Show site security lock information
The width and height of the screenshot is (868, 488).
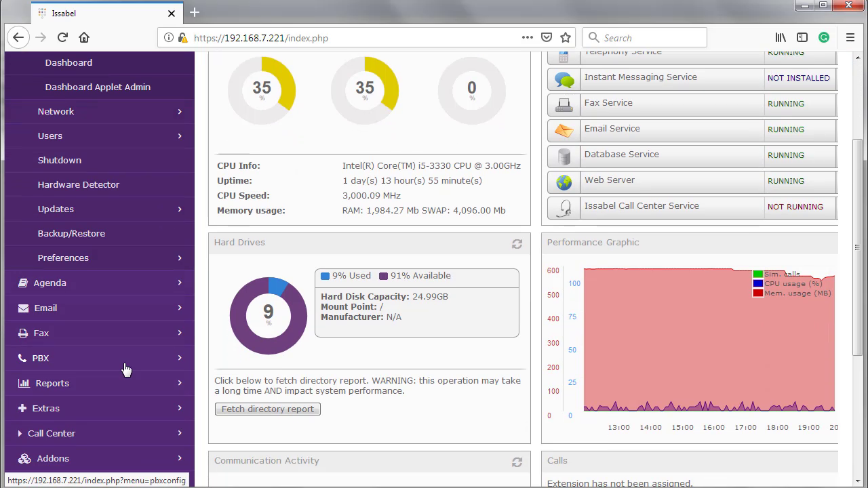point(182,38)
